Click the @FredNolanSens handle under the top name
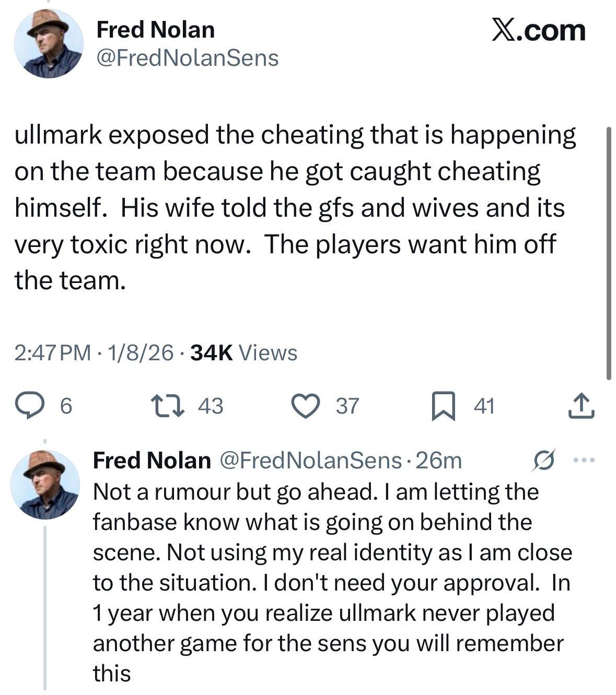The width and height of the screenshot is (616, 695). point(187,58)
